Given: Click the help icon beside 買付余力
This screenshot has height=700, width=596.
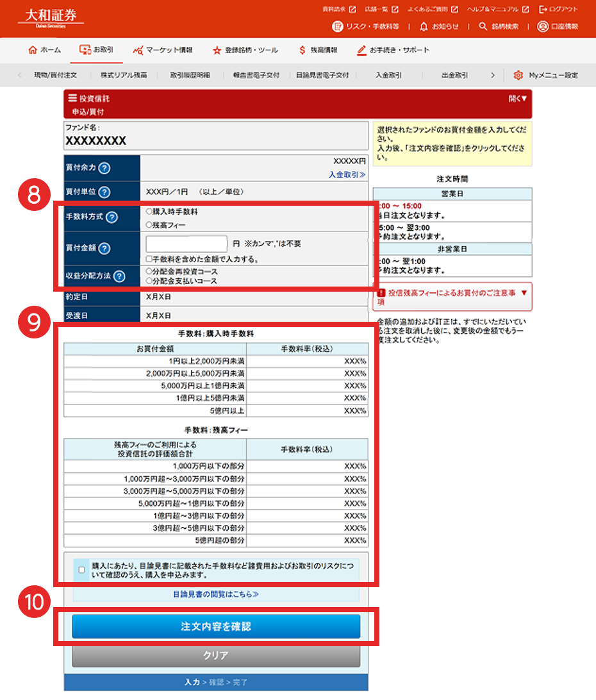Looking at the screenshot, I should (x=104, y=168).
